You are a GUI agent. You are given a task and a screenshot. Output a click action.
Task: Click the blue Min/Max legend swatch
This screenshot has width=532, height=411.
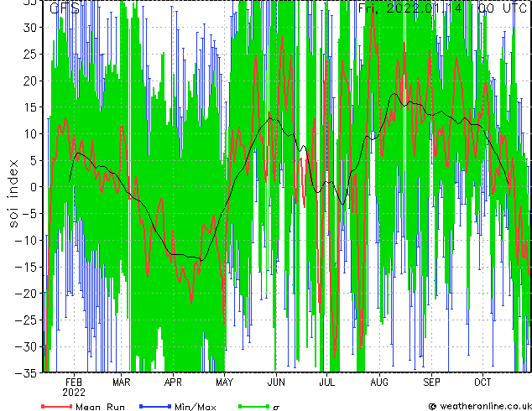point(155,406)
